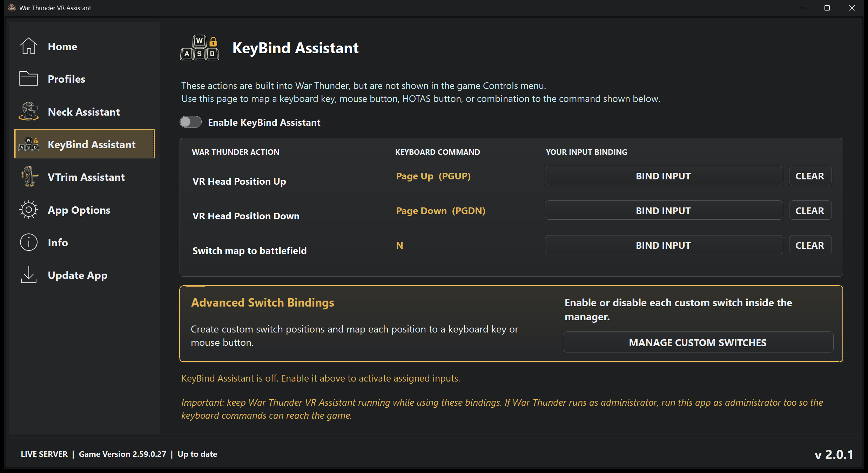
Task: Click the Page Up (PGUP) command text
Action: tap(433, 176)
